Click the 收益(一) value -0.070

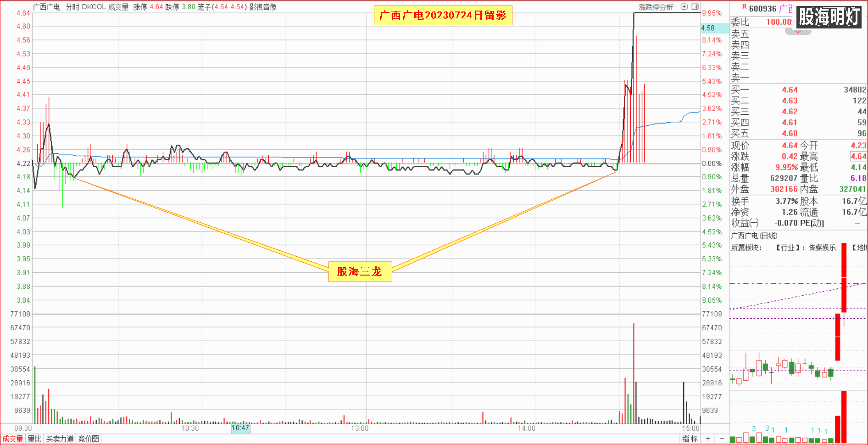786,223
